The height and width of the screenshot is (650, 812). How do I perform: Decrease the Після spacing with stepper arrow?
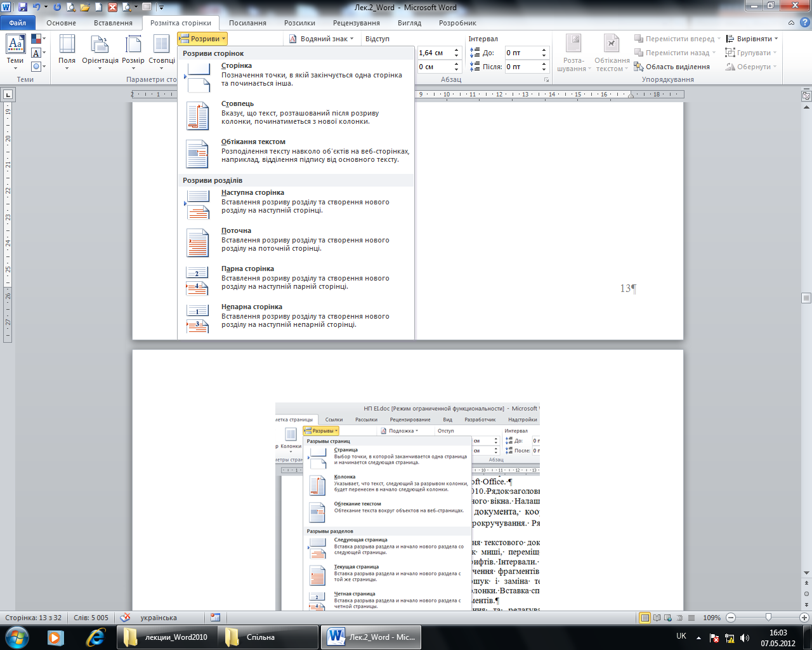[x=544, y=70]
